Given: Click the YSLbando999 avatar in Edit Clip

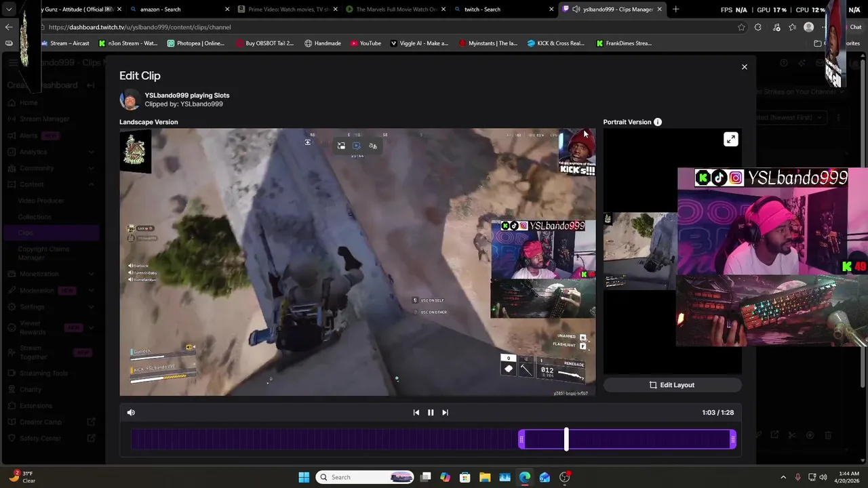Looking at the screenshot, I should [130, 100].
